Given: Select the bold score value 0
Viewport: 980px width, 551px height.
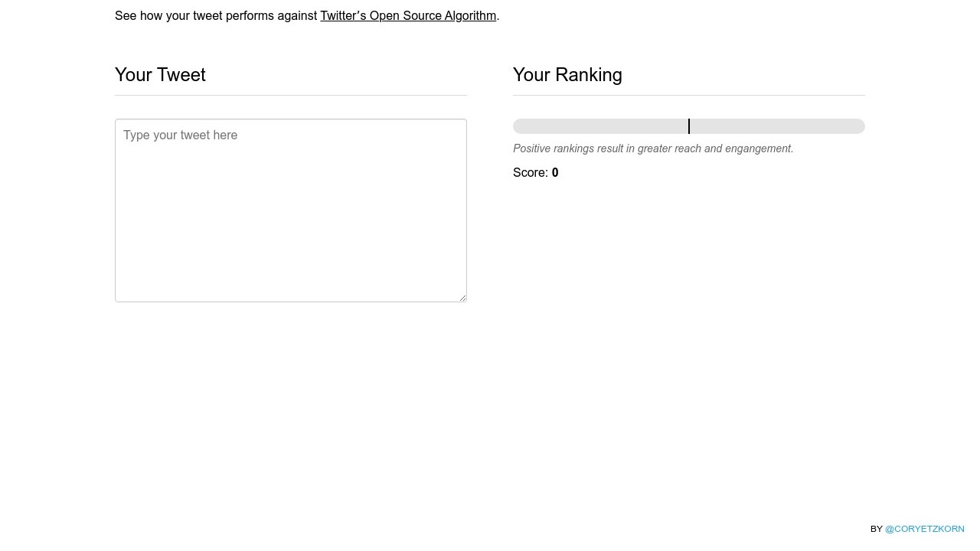Looking at the screenshot, I should click(555, 173).
